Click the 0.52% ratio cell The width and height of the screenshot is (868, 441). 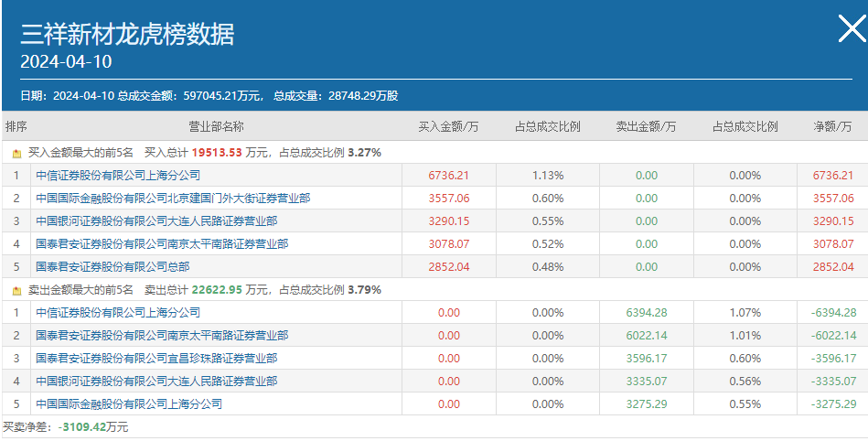[548, 243]
